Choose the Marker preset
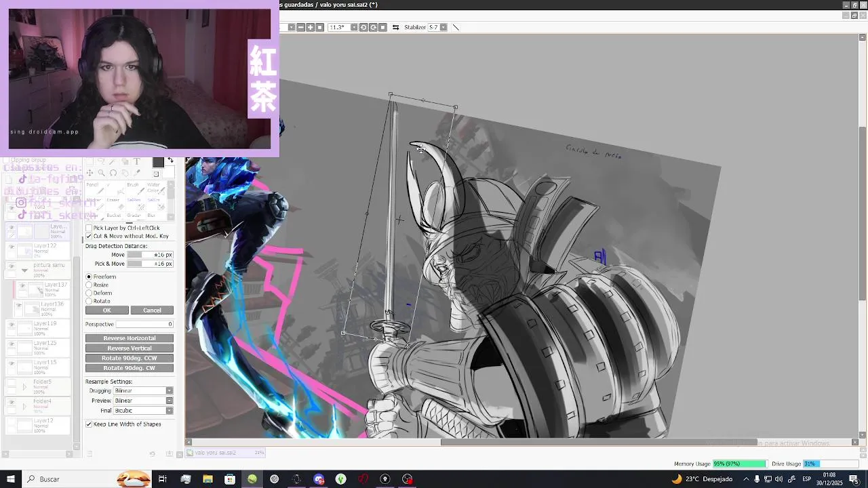The height and width of the screenshot is (488, 868). (x=96, y=205)
